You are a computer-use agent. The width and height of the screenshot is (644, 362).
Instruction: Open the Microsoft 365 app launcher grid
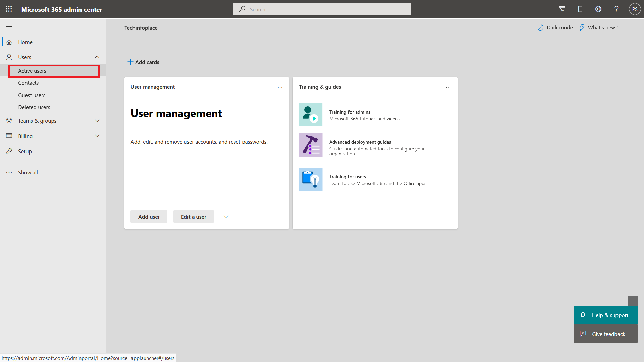[9, 9]
